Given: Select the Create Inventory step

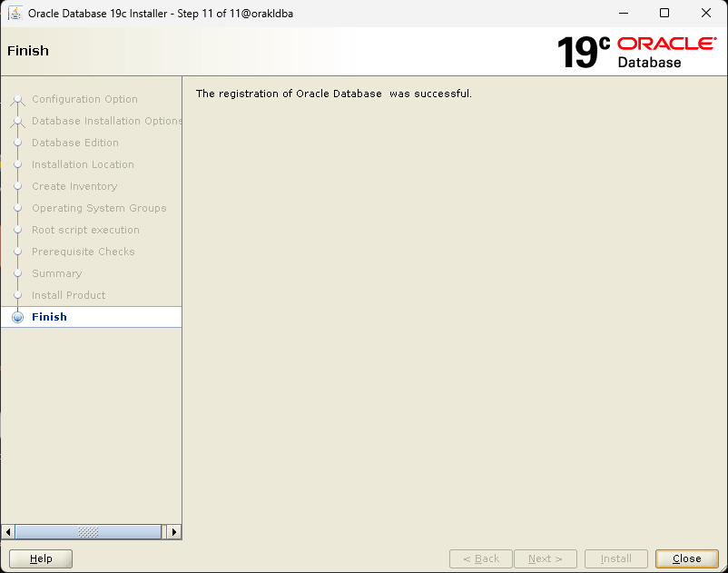Looking at the screenshot, I should click(74, 186).
